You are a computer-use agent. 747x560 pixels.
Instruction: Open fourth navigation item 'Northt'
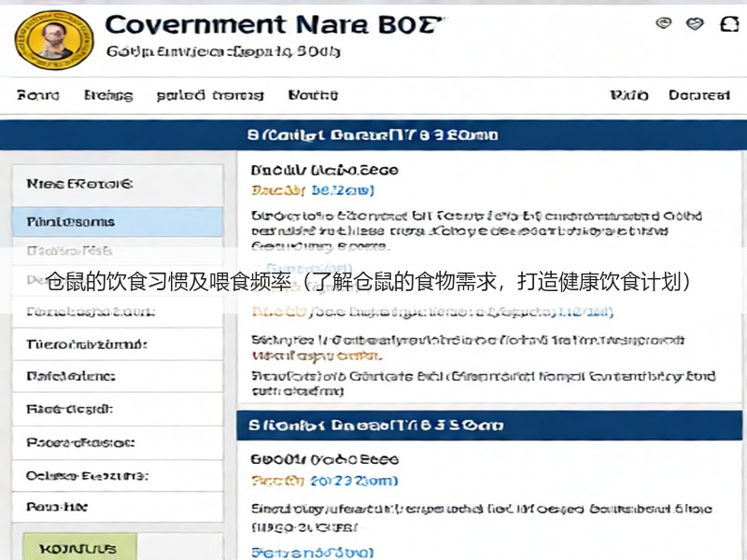click(313, 95)
